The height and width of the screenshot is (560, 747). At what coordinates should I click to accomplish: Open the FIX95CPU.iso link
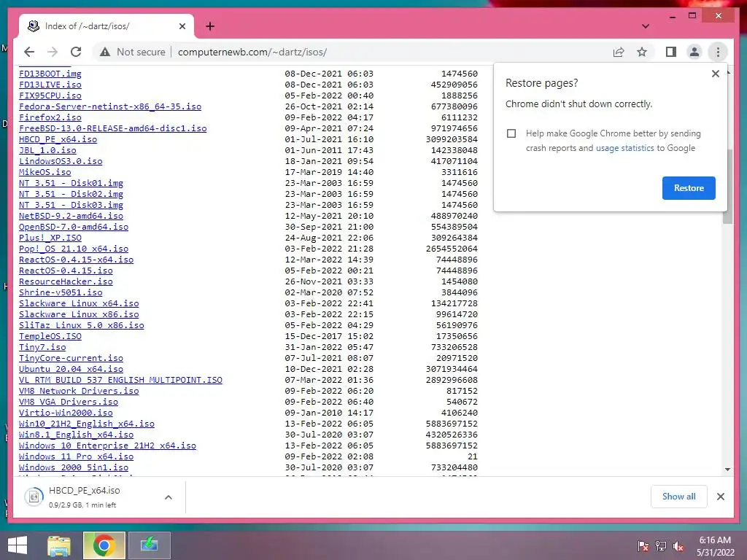point(50,96)
